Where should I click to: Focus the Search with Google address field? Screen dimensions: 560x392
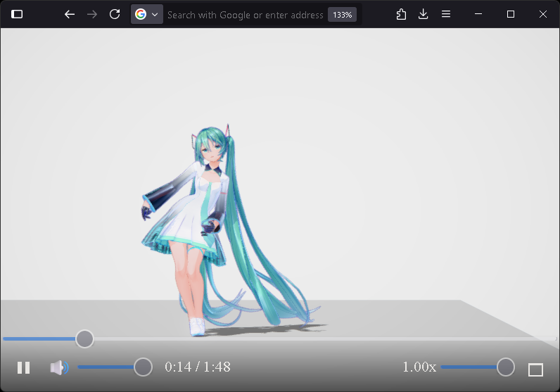pyautogui.click(x=245, y=15)
